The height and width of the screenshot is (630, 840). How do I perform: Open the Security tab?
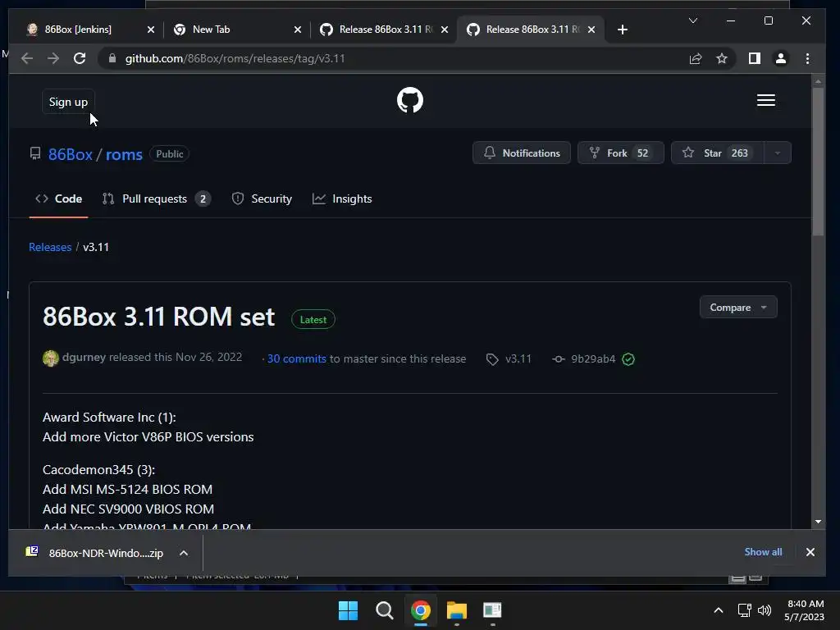coord(262,199)
